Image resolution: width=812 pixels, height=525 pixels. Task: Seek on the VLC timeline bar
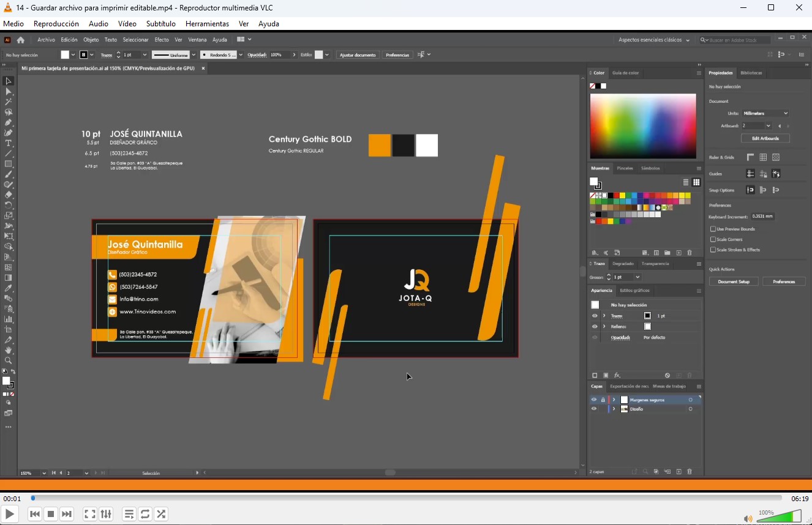pyautogui.click(x=407, y=498)
